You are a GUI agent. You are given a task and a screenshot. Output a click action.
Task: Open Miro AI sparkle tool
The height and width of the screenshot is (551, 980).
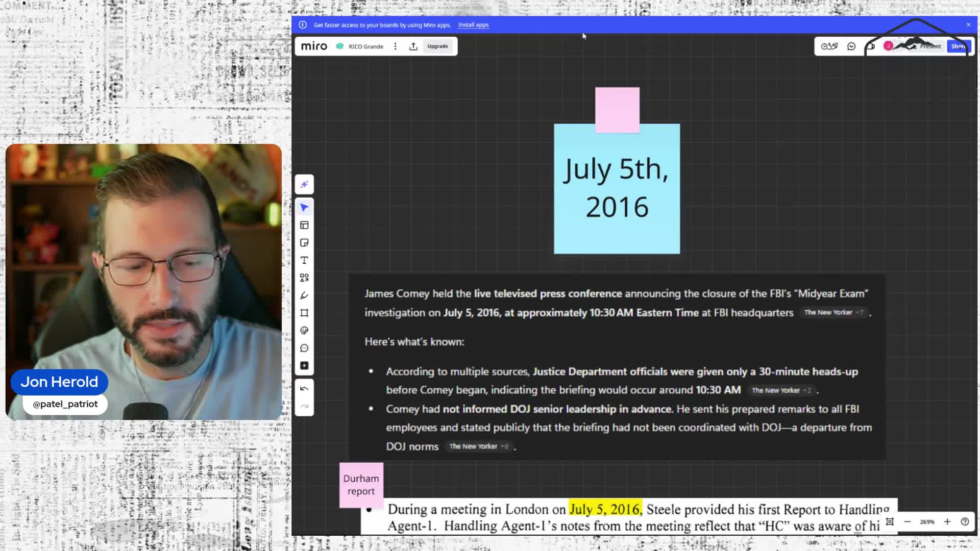[x=304, y=185]
